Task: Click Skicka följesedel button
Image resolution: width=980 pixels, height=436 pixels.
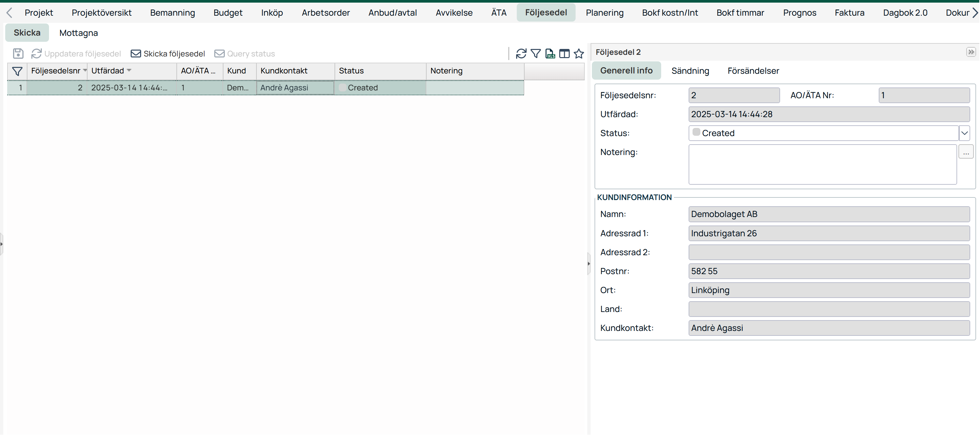Action: point(168,54)
